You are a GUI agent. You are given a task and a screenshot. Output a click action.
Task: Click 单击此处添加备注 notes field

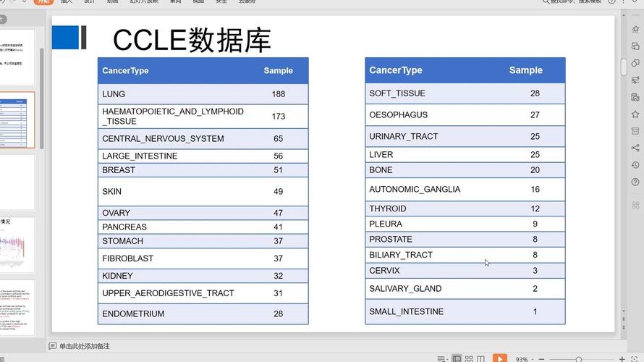[x=85, y=346]
